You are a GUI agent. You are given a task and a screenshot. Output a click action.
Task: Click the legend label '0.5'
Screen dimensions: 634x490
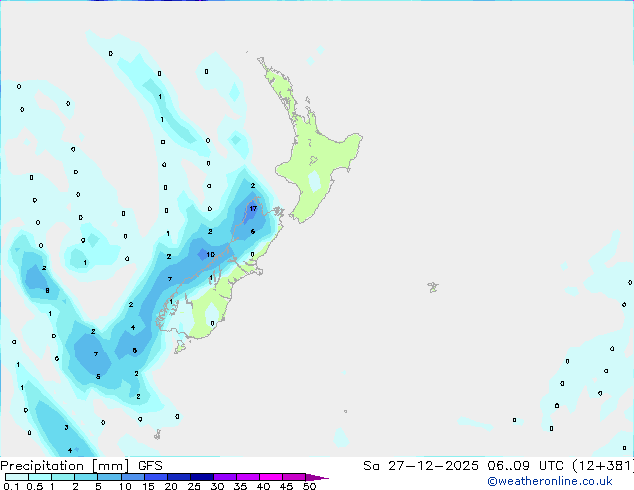pyautogui.click(x=35, y=486)
